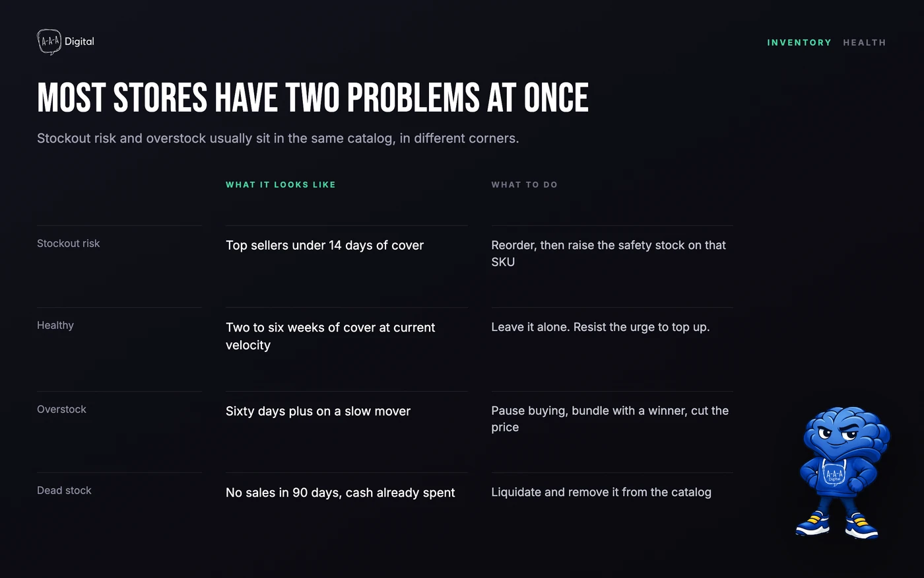Select the Healthy row label

[55, 325]
